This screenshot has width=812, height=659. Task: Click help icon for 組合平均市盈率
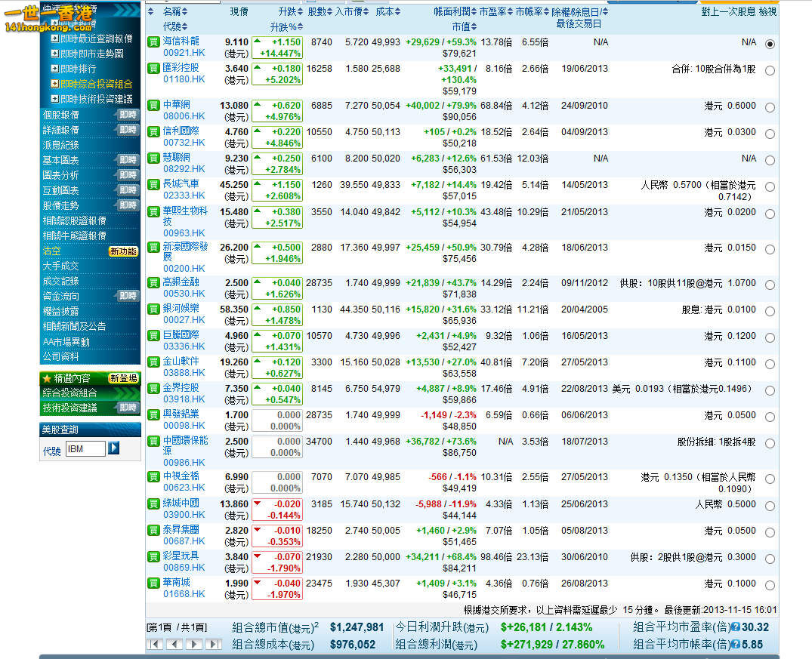click(736, 627)
